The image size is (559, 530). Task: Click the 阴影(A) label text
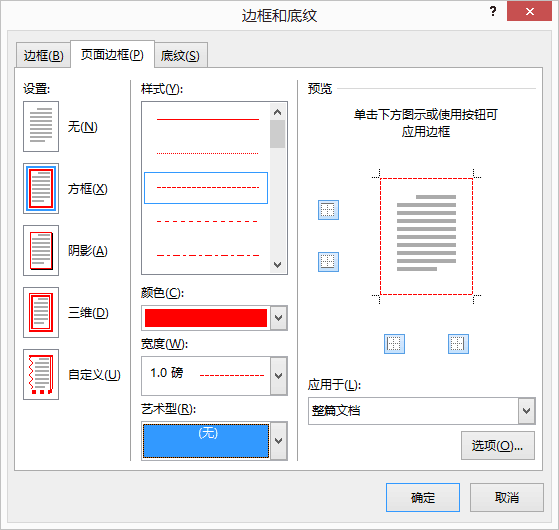coord(88,251)
